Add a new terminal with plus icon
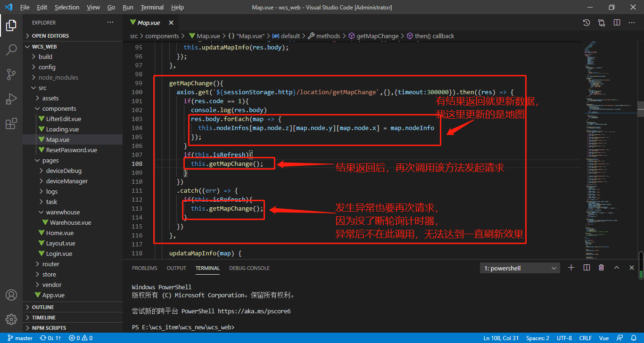 coord(571,268)
